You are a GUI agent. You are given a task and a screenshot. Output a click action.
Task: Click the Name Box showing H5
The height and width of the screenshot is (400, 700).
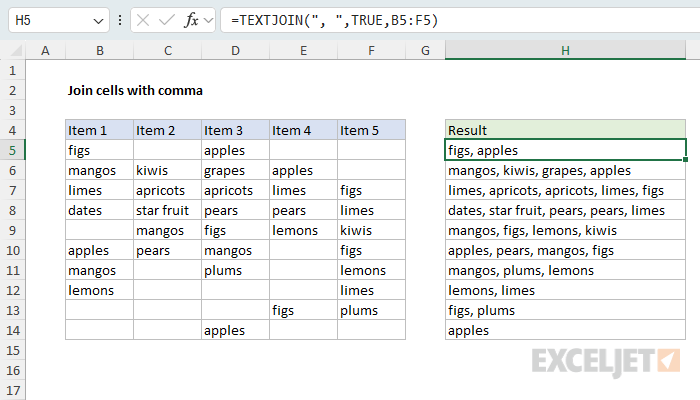[x=58, y=20]
